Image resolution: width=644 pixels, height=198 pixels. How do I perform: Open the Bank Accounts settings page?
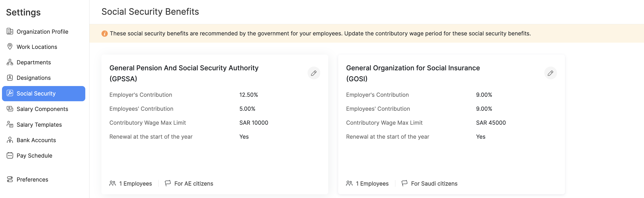point(36,140)
